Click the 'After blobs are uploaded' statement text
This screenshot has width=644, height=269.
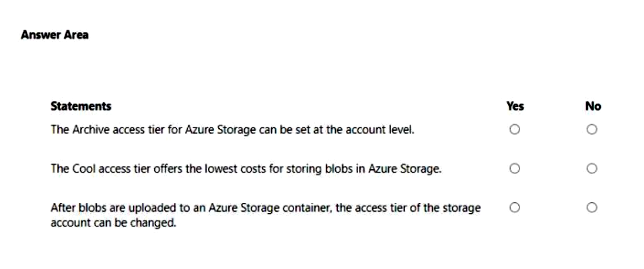[x=266, y=215]
